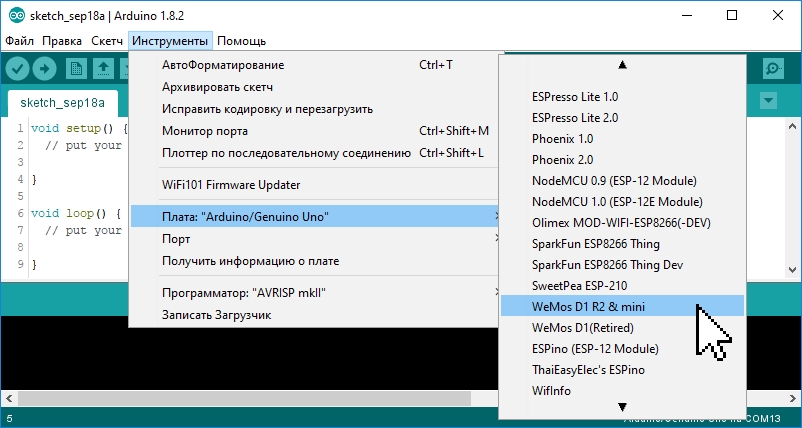Click the New sketch toolbar icon
The width and height of the screenshot is (802, 428).
click(x=76, y=69)
